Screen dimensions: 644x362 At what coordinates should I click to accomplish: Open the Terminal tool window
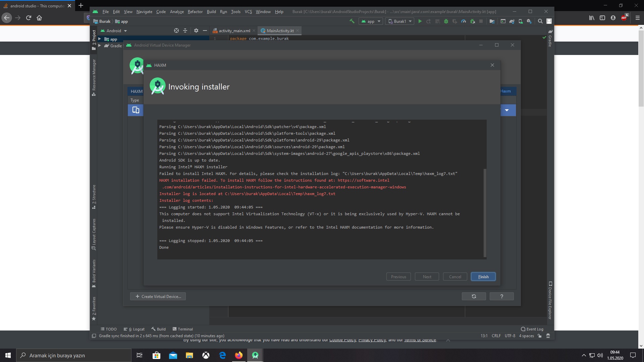(182, 329)
